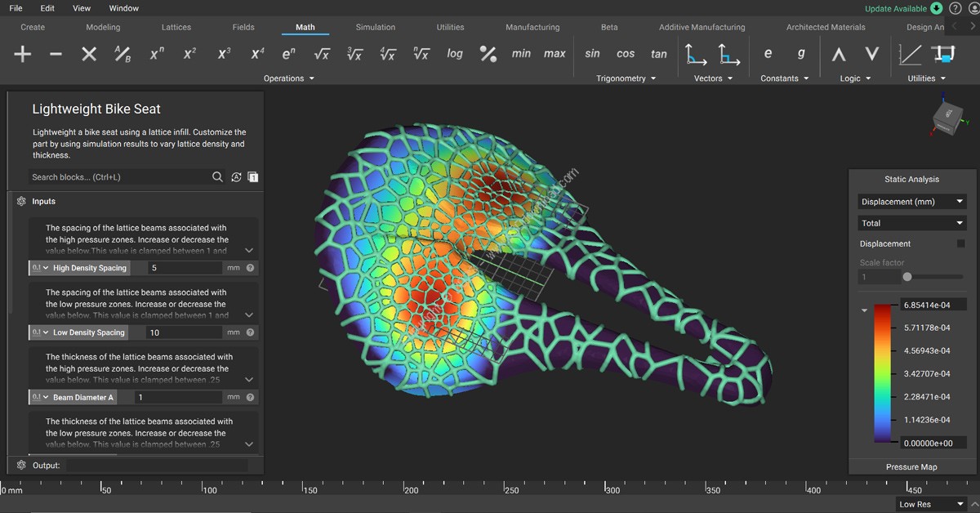Open the Low Res resolution dropdown
Image resolution: width=980 pixels, height=513 pixels.
point(931,504)
